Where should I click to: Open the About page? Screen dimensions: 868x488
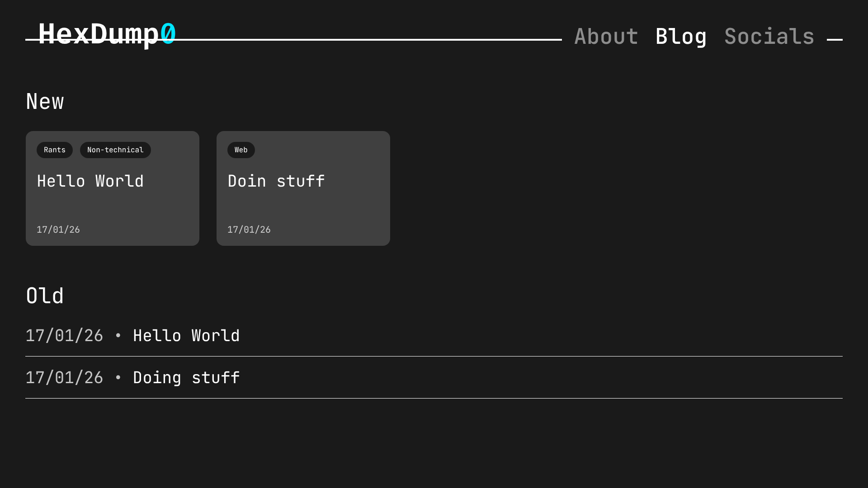coord(606,37)
